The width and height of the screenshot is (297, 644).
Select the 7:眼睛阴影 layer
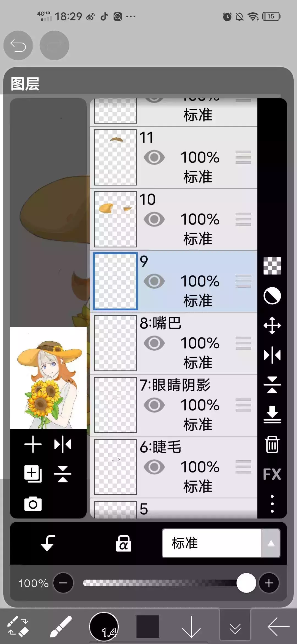(174, 405)
